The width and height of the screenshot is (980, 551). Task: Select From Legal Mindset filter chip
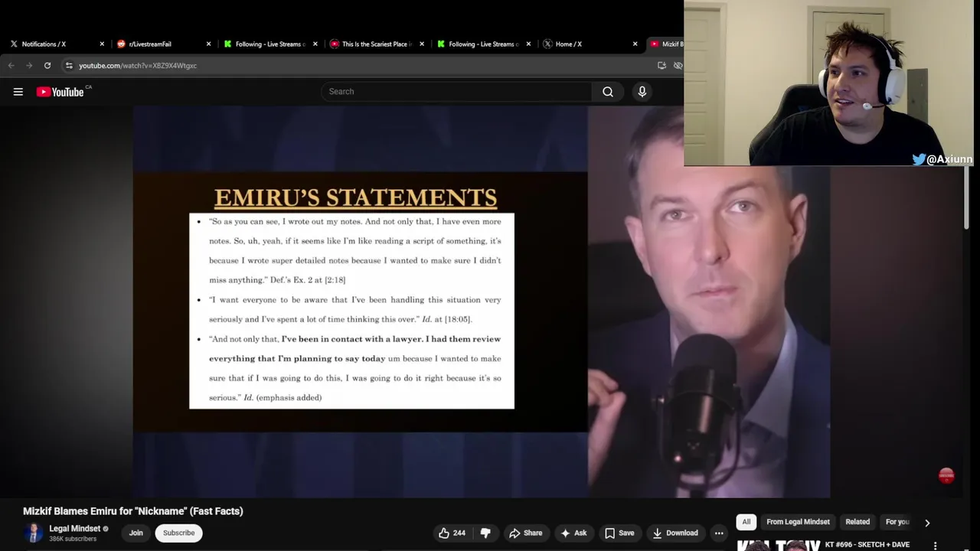click(x=798, y=522)
